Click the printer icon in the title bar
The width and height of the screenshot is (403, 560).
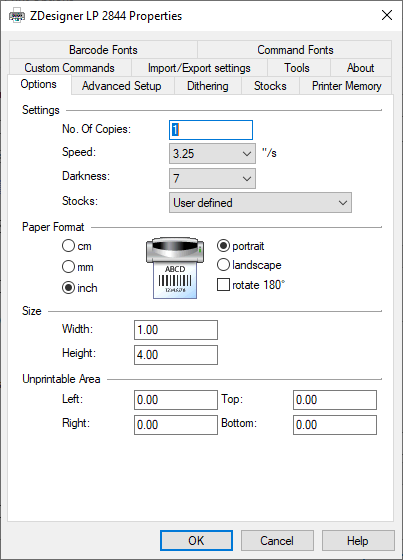point(17,16)
